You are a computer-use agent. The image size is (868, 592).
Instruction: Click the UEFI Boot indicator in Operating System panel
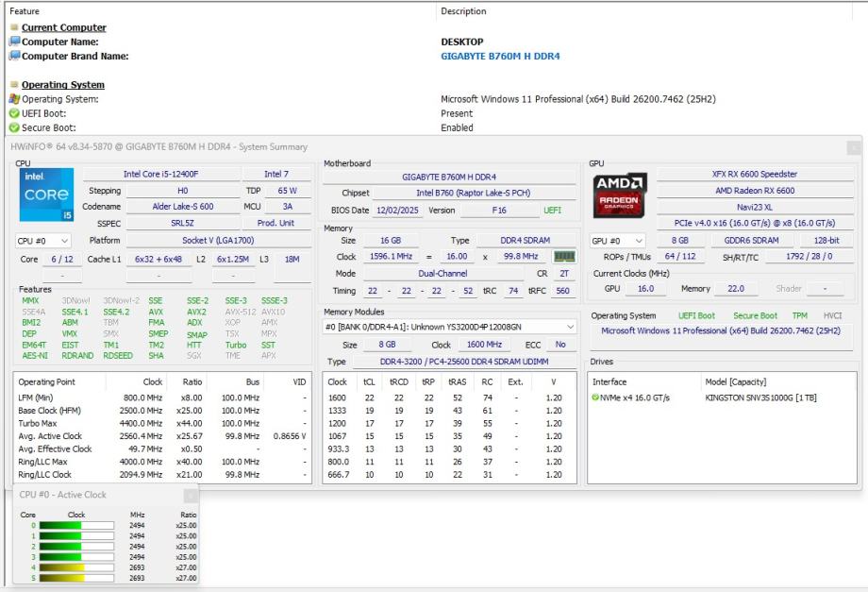[696, 315]
